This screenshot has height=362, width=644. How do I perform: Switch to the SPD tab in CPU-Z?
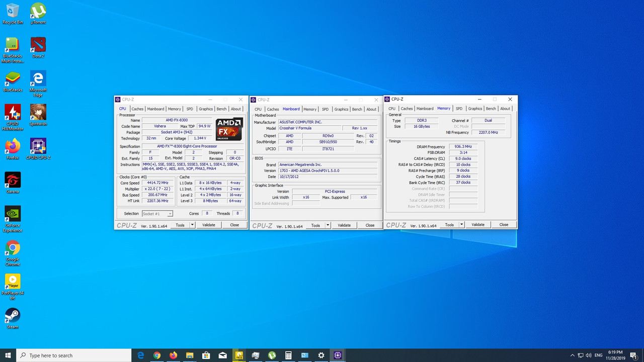[190, 109]
